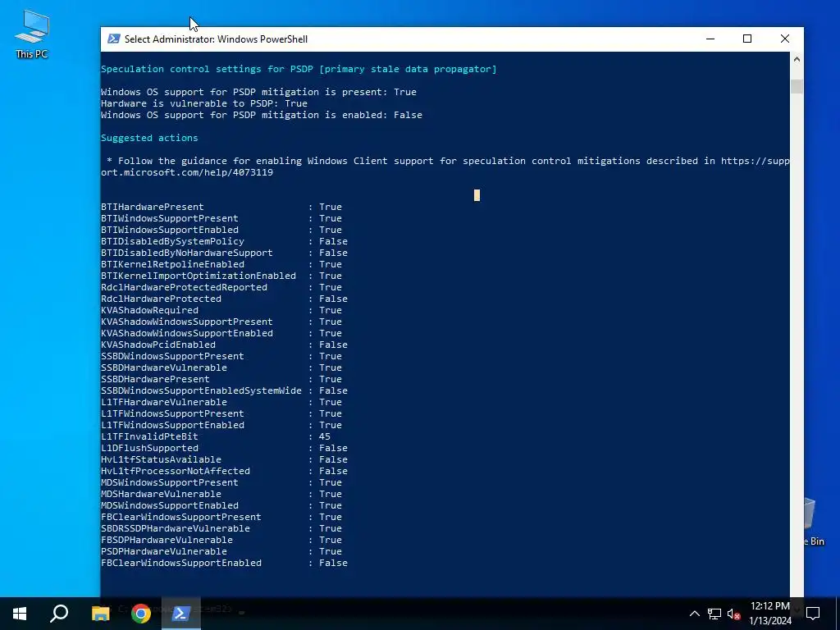Open the This PC desktop icon
The height and width of the screenshot is (630, 840).
point(32,34)
